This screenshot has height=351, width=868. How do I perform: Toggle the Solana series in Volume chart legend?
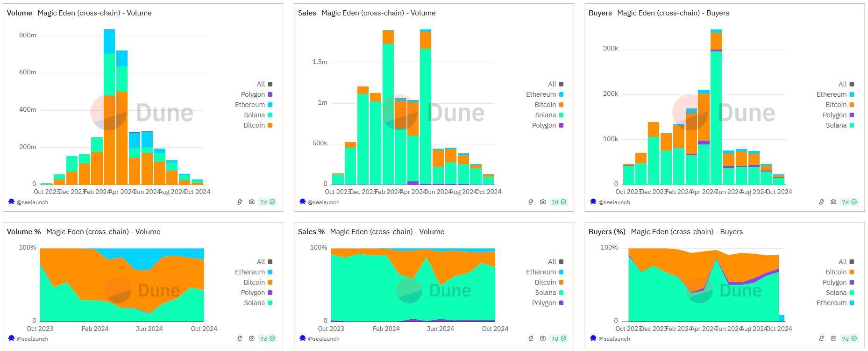pos(258,115)
